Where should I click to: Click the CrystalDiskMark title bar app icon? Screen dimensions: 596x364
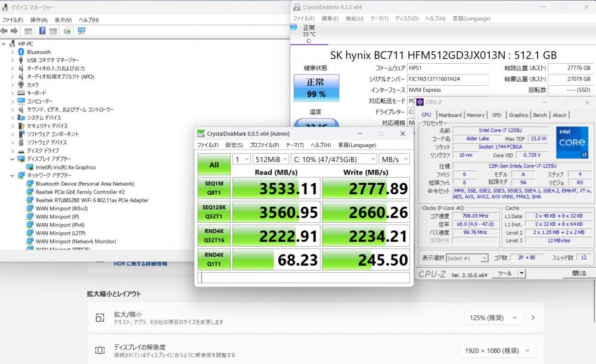201,133
